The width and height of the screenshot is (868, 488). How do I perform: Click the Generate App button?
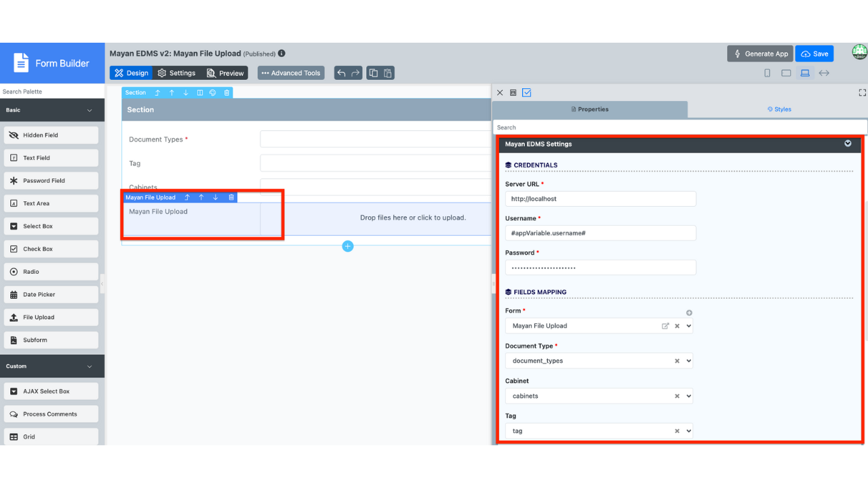click(760, 54)
